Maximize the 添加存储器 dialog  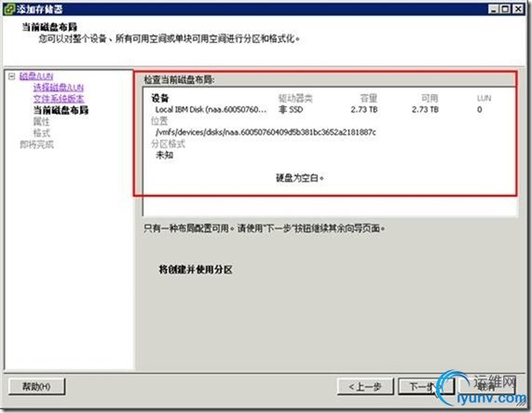[506, 9]
